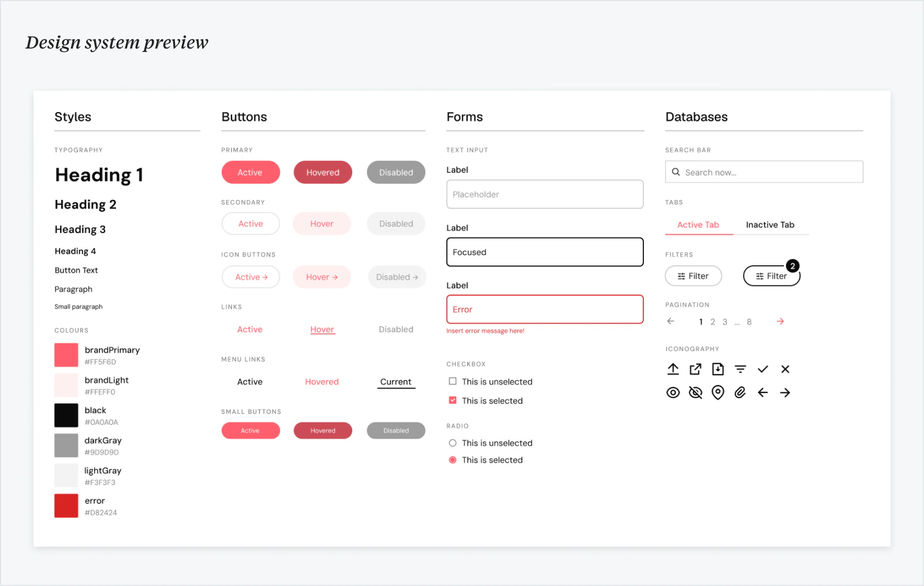Click the darkGray colour swatch
The height and width of the screenshot is (586, 924).
click(66, 446)
